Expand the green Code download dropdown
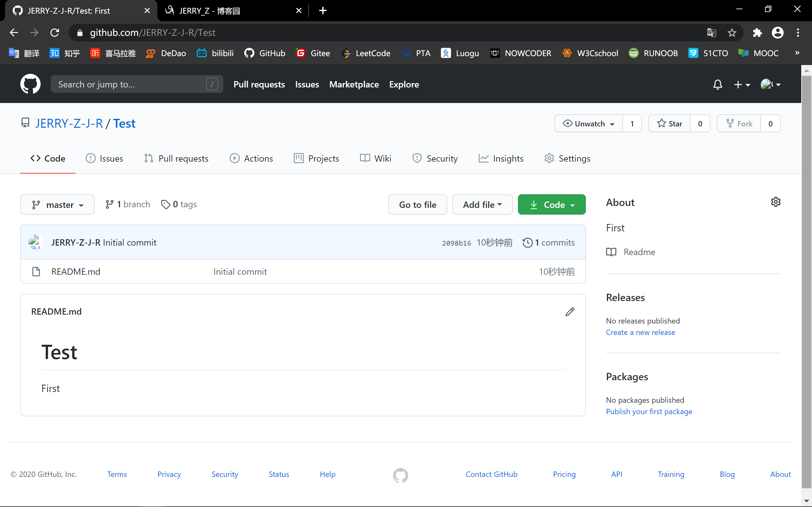The image size is (812, 507). click(x=552, y=205)
